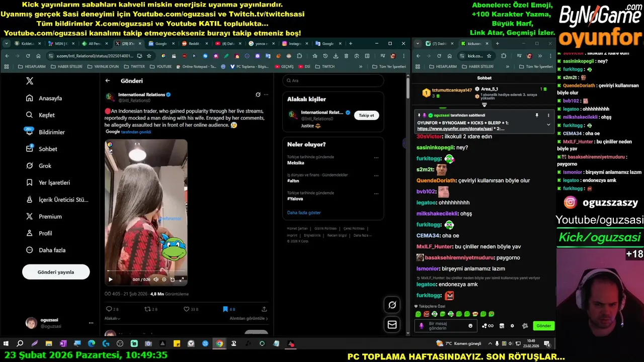Image resolution: width=644 pixels, height=362 pixels.
Task: Open oguzsasi account options ellipsis
Action: tap(91, 323)
